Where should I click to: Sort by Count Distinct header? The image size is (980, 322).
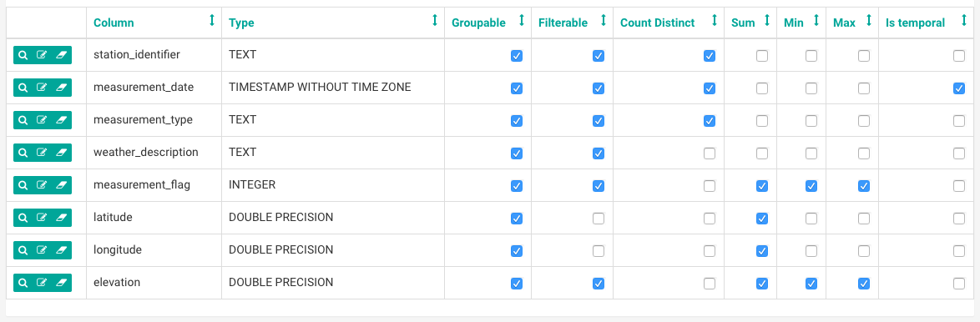pyautogui.click(x=658, y=23)
